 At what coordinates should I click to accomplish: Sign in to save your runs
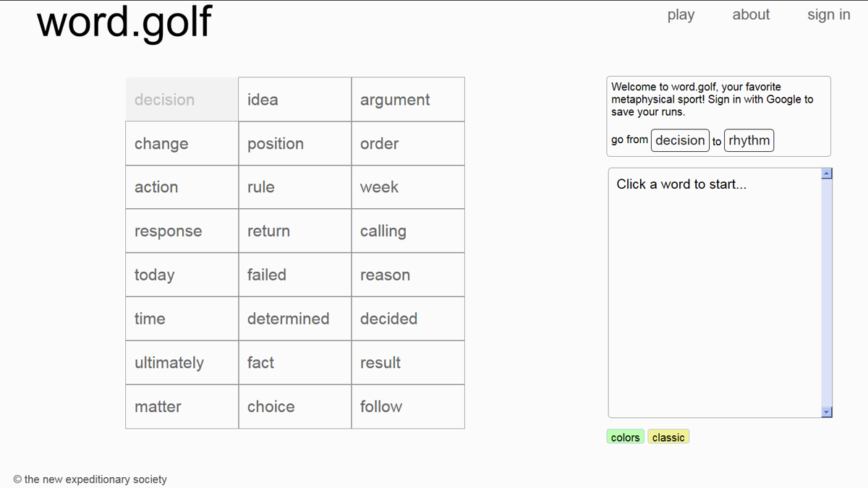[x=828, y=14]
